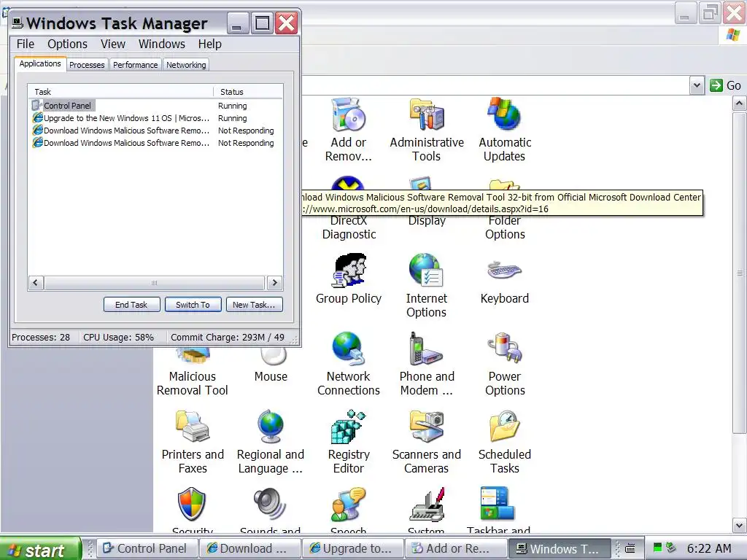Open the Scheduled Tasks icon
This screenshot has width=747, height=560.
click(505, 427)
